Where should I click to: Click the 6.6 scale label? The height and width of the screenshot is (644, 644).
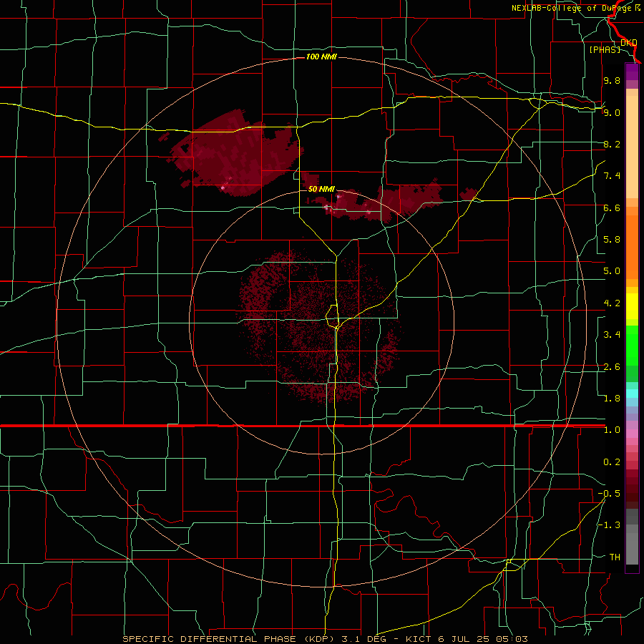click(x=612, y=208)
